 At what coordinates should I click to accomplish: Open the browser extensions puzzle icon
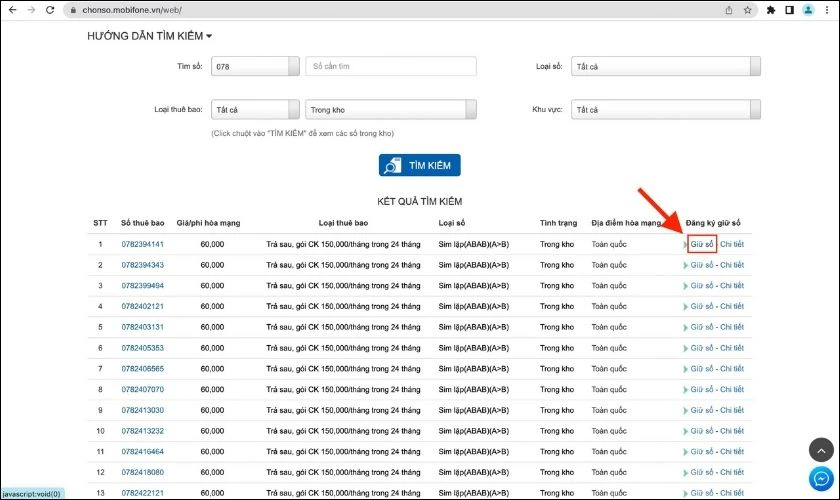[x=771, y=10]
